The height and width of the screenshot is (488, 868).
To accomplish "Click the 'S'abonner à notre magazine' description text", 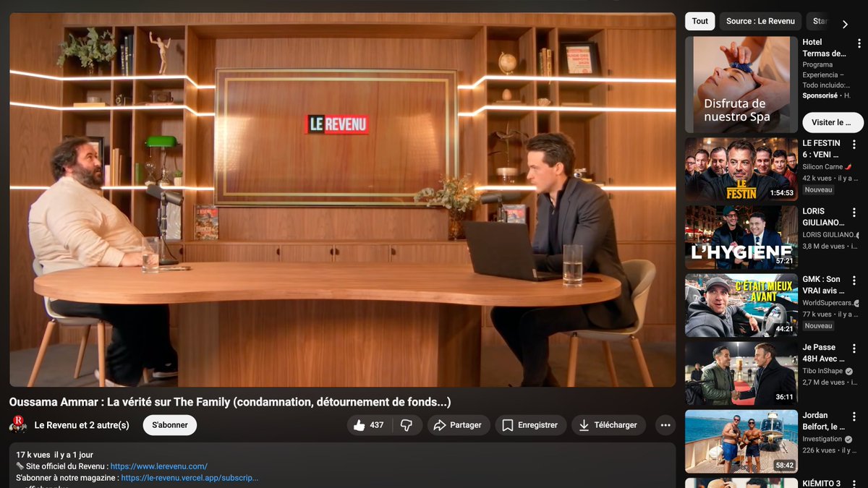I will pyautogui.click(x=67, y=478).
